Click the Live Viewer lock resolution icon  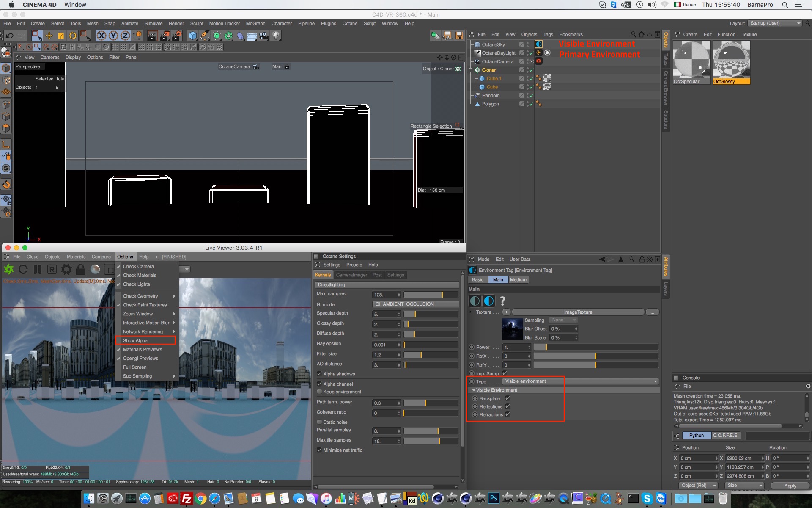81,269
